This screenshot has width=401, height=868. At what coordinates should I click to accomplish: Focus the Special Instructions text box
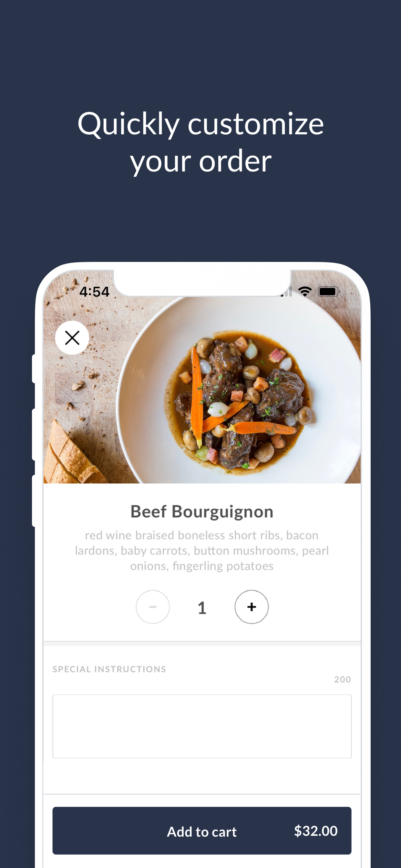click(202, 726)
